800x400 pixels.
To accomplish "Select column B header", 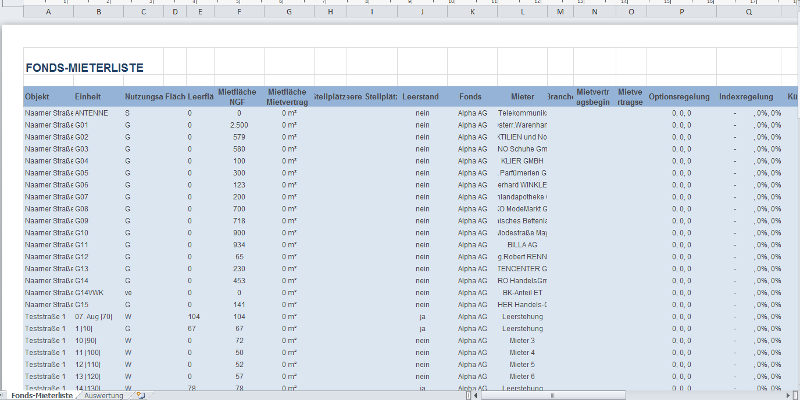I will 98,12.
